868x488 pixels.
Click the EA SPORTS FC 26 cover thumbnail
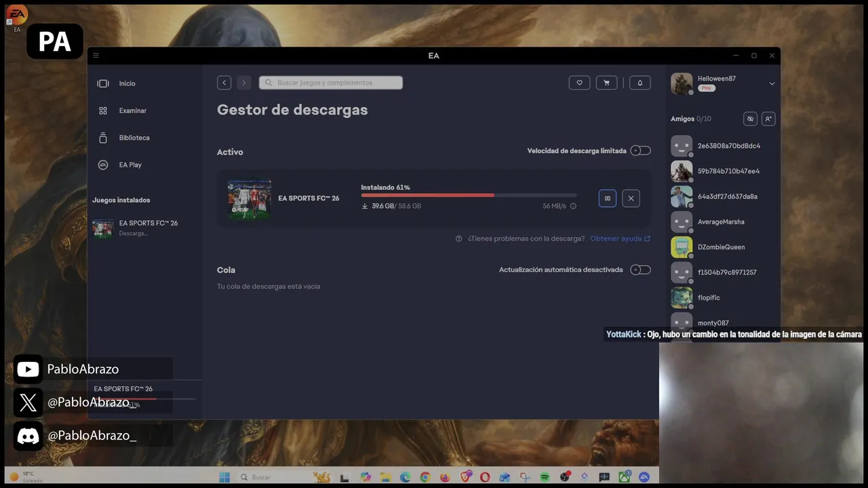click(x=250, y=199)
